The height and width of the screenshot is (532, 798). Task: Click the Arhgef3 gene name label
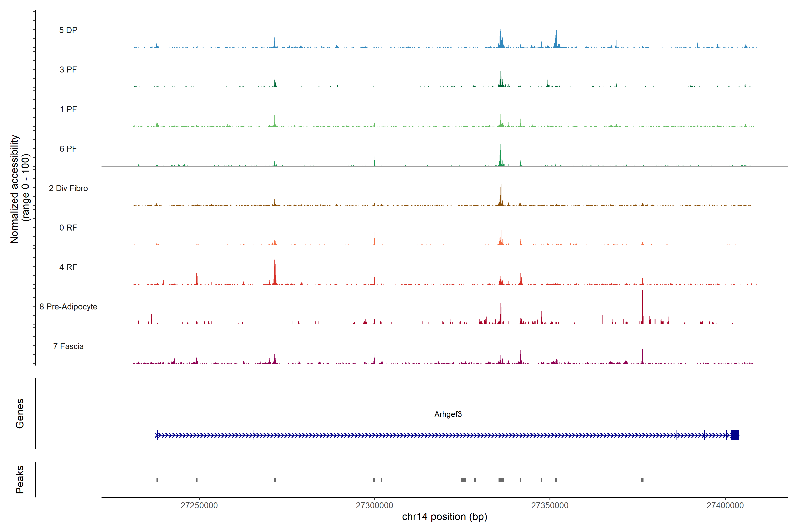tap(448, 414)
